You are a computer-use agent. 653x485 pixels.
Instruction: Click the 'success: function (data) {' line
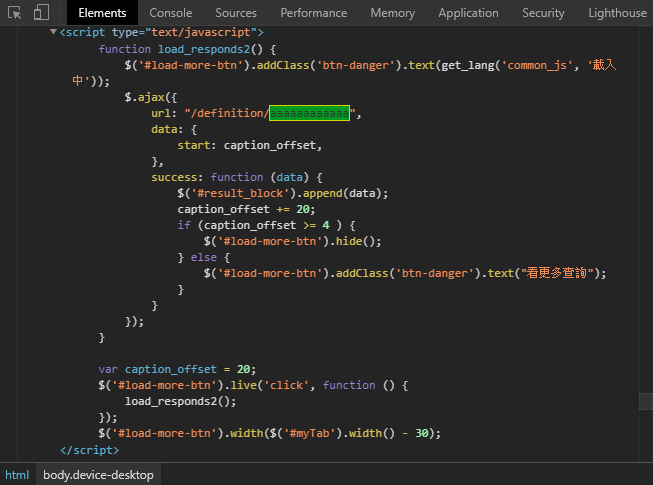click(x=237, y=177)
